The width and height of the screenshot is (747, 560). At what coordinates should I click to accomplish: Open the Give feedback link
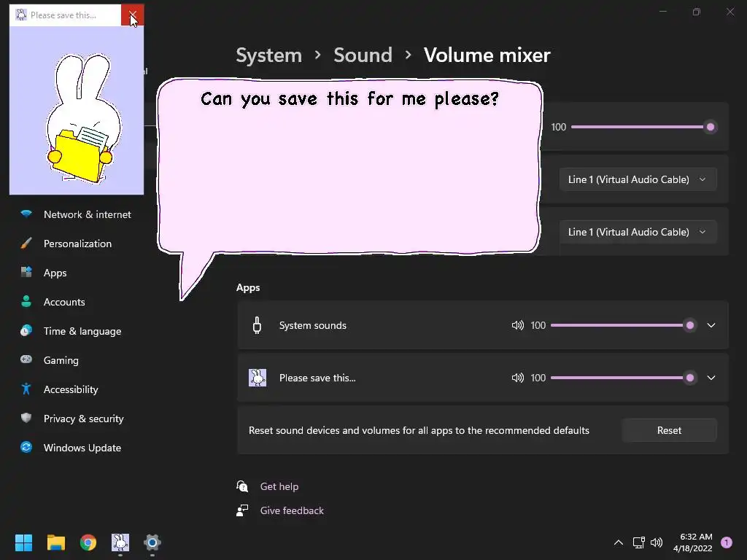point(292,510)
